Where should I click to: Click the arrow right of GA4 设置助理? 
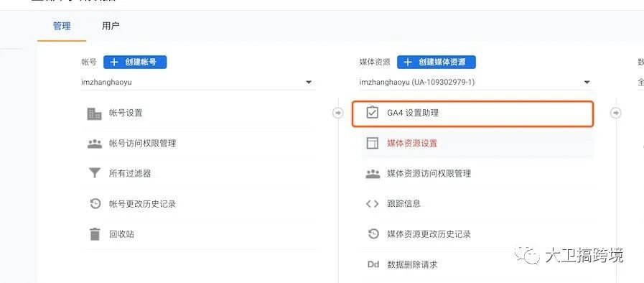(x=615, y=113)
